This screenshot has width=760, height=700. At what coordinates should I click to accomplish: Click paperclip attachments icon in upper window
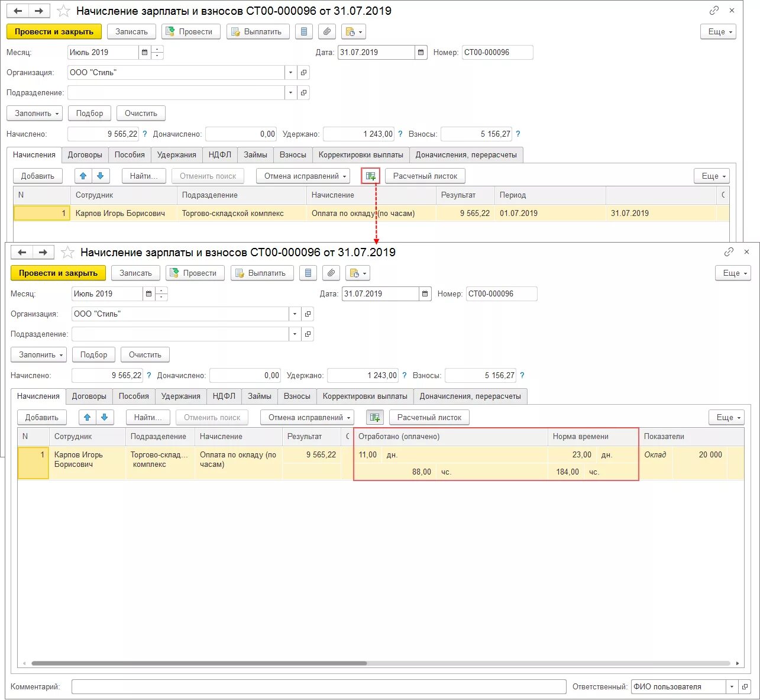(x=327, y=31)
